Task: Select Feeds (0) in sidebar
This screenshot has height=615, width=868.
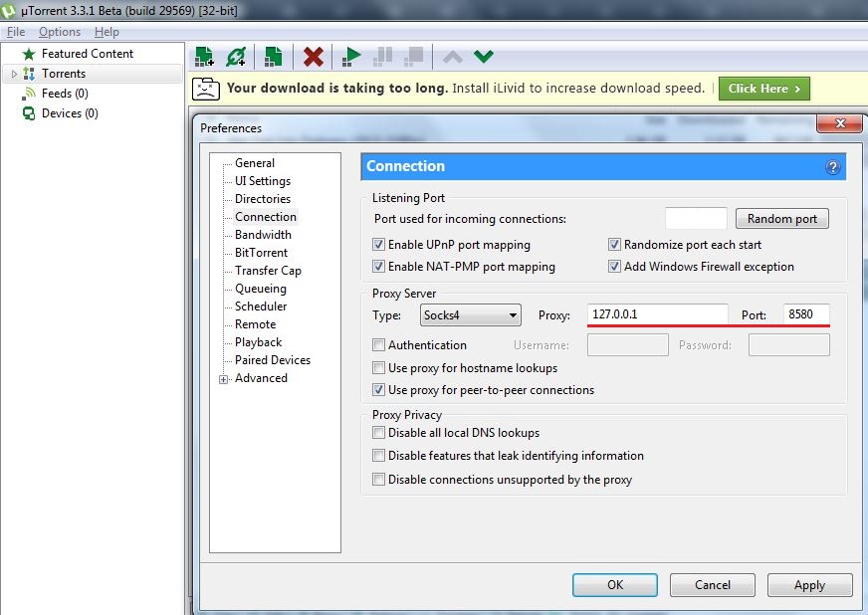Action: pyautogui.click(x=65, y=94)
